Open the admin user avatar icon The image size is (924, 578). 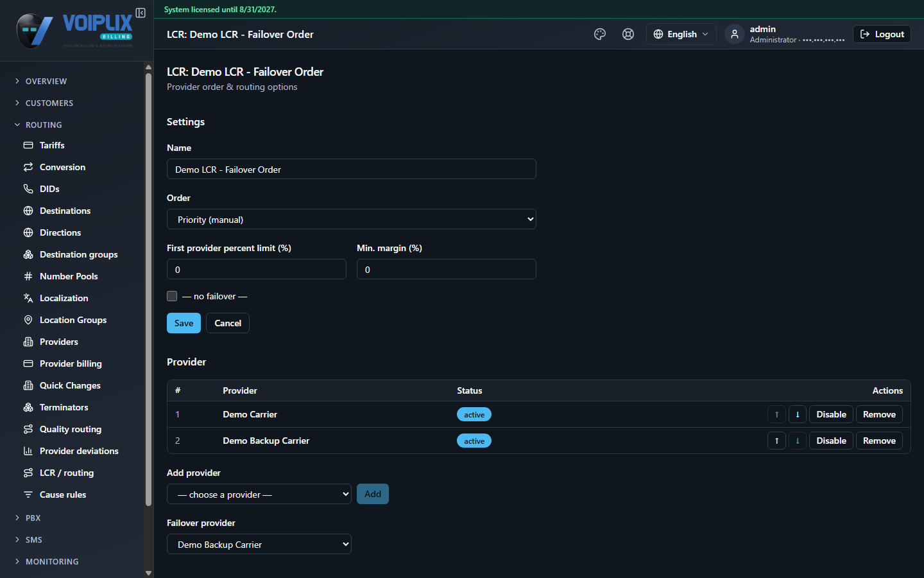pos(735,34)
